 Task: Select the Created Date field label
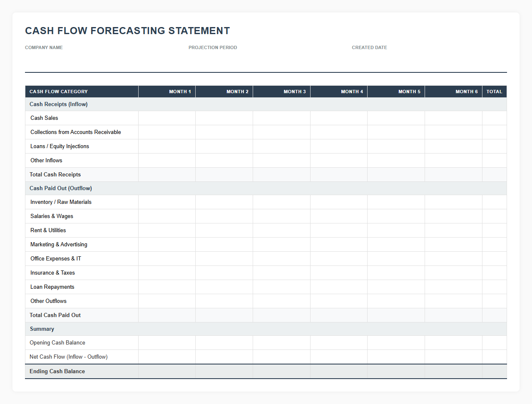[x=369, y=47]
